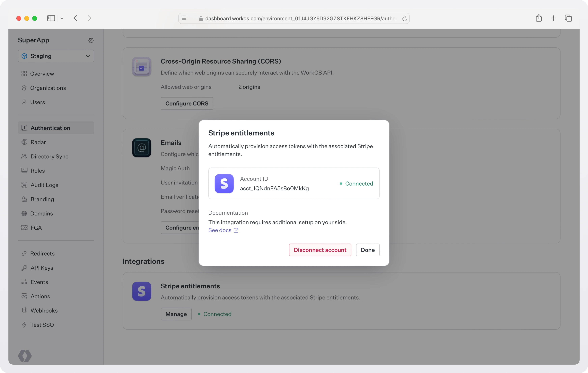Click the Emails @ icon
This screenshot has height=373, width=588.
click(x=142, y=148)
